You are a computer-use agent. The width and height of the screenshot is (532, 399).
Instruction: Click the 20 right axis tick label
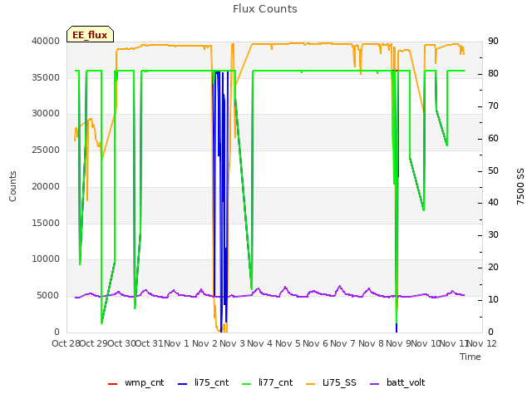pos(493,268)
